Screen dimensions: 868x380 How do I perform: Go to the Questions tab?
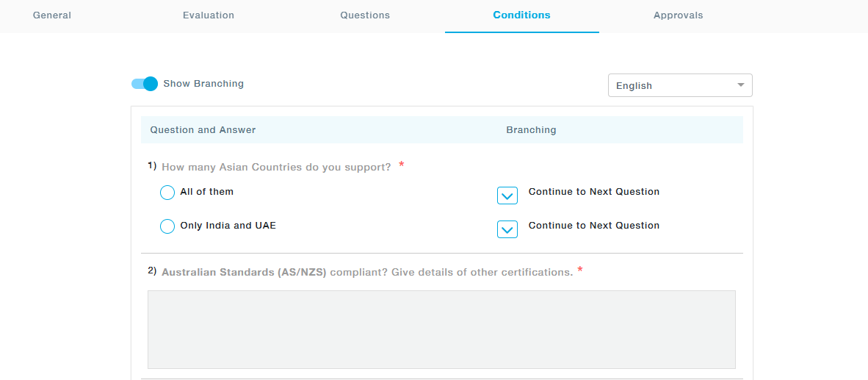click(365, 15)
